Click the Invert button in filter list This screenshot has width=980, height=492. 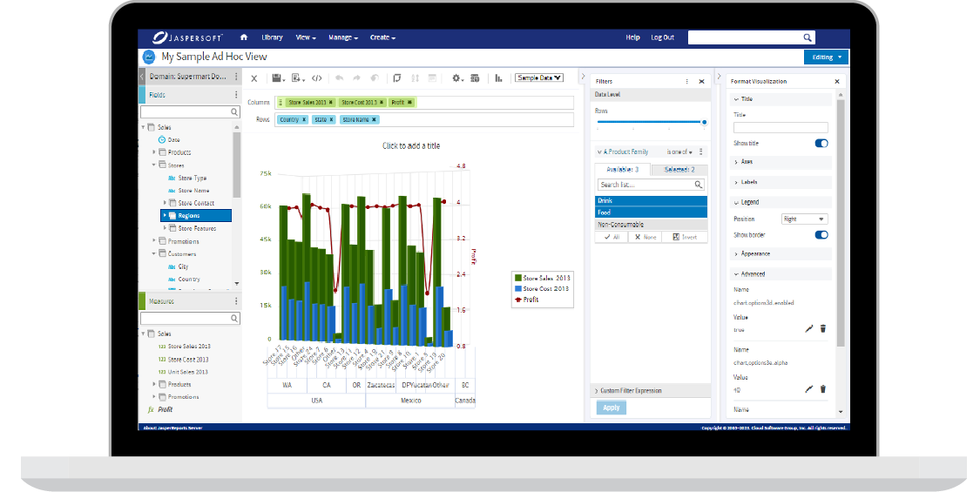pos(684,237)
